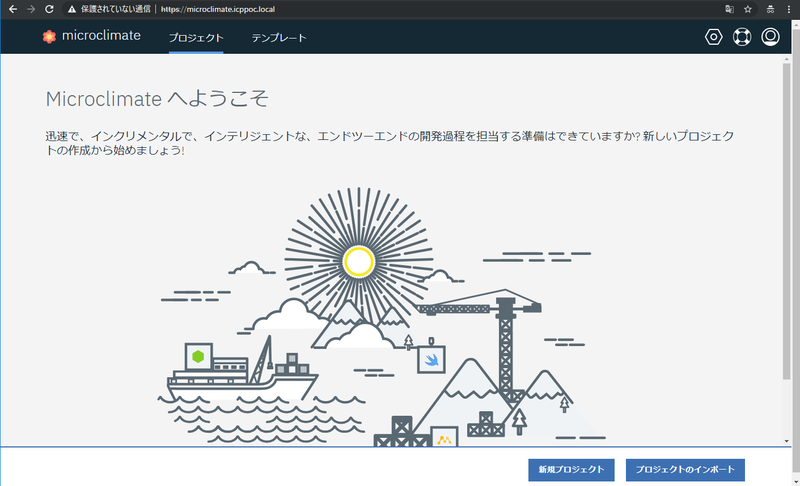Open the hexagon settings icon in header
The height and width of the screenshot is (486, 800).
713,37
